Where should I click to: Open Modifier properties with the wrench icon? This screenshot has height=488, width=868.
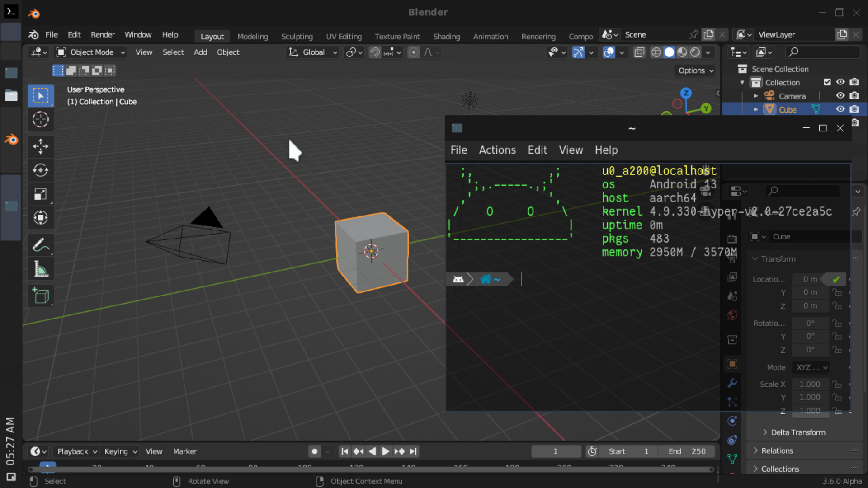pos(732,383)
